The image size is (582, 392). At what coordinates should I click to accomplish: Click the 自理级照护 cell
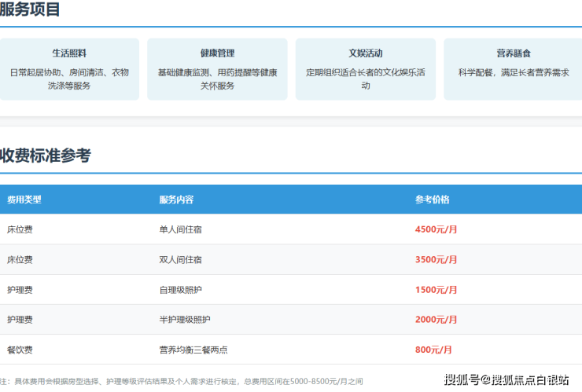click(180, 290)
